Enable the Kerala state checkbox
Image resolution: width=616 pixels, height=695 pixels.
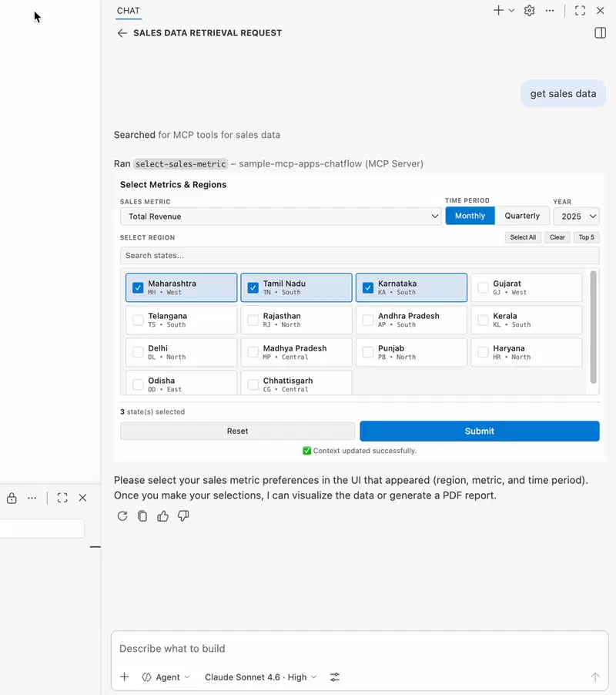point(483,320)
